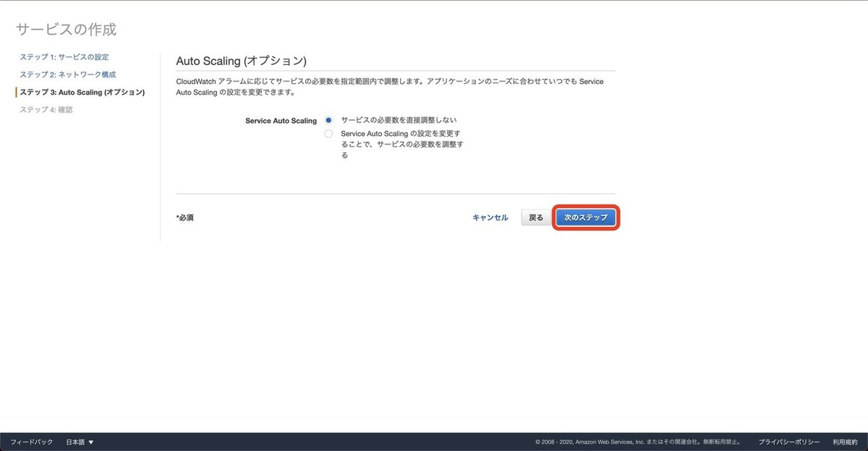Click the Service Auto Scaling selected radio indicator

tap(328, 121)
